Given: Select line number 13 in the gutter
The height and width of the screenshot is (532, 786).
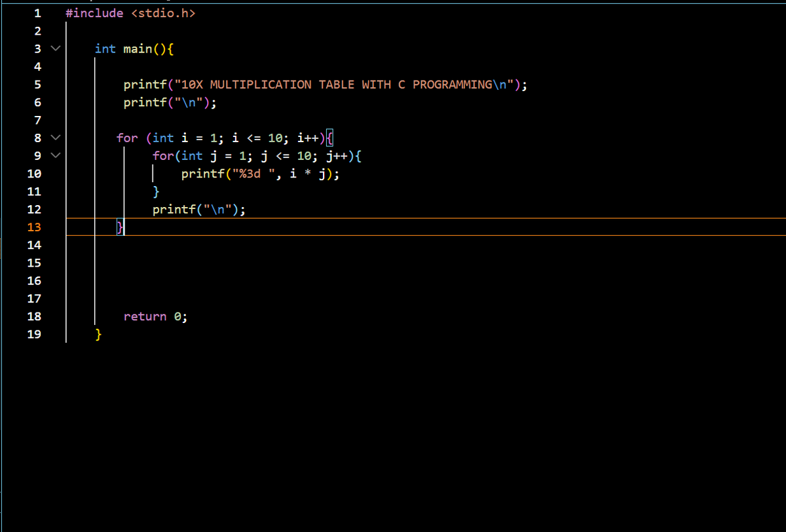Looking at the screenshot, I should pos(34,227).
